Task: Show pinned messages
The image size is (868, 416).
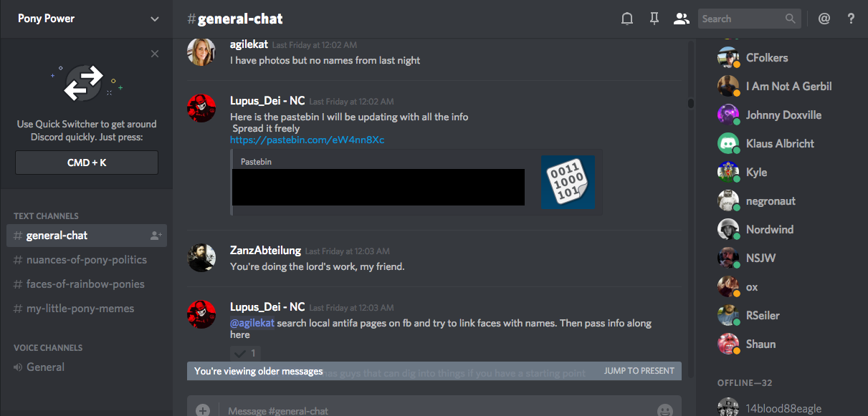Action: (x=654, y=19)
